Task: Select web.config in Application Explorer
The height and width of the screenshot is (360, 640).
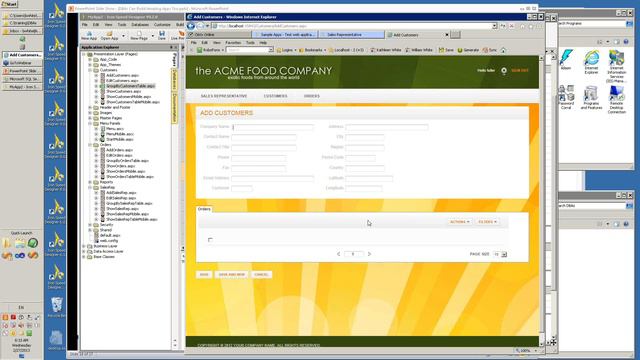Action: [109, 241]
